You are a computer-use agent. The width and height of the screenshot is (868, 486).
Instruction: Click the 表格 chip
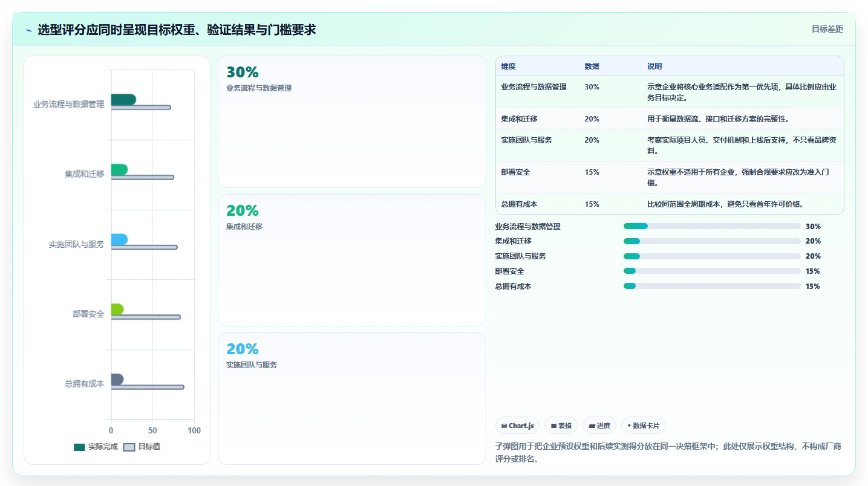coord(561,426)
